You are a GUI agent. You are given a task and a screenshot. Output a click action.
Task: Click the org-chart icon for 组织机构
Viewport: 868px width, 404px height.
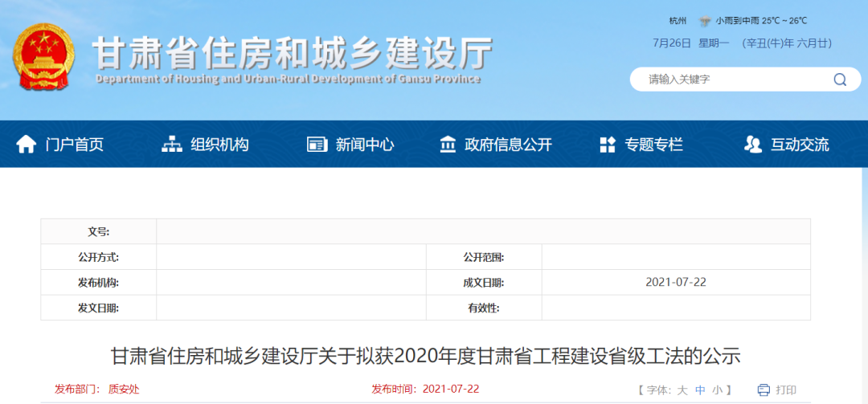pyautogui.click(x=172, y=145)
